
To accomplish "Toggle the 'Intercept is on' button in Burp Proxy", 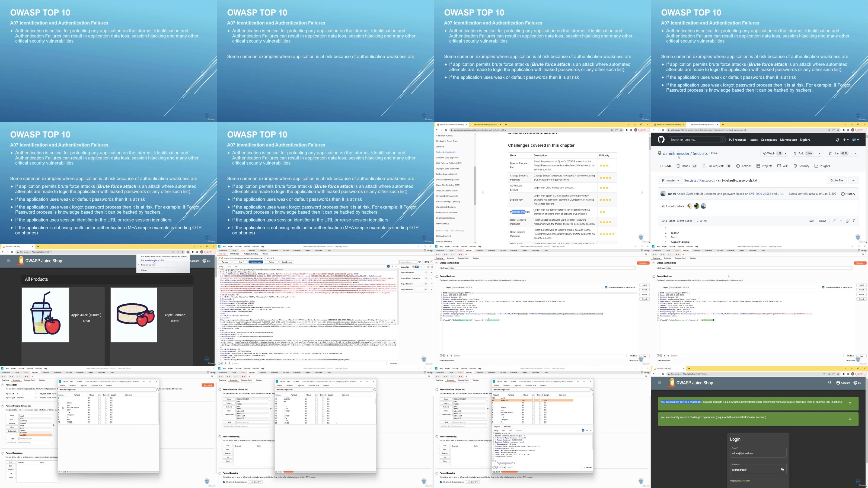I will click(x=256, y=262).
